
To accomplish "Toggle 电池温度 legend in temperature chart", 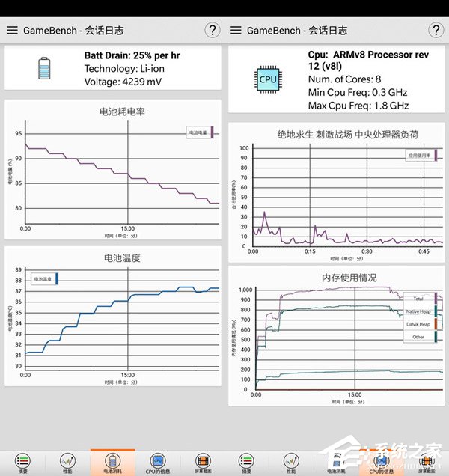I will point(43,279).
